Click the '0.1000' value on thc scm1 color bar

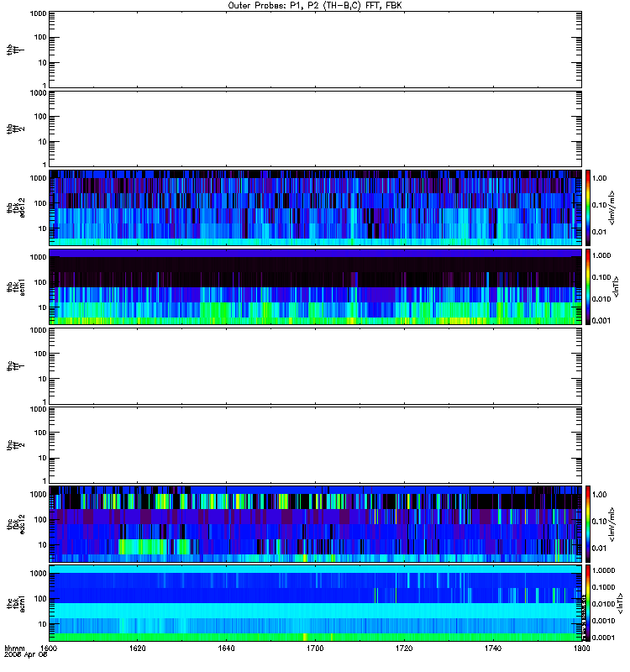pos(603,587)
